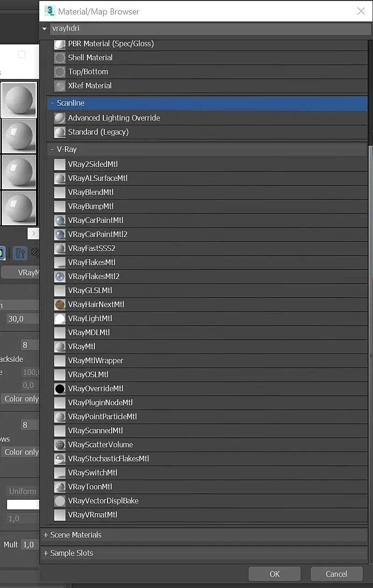Click the VRayOverrideMtl black sphere icon
Screen dimensions: 373x588
(60, 388)
